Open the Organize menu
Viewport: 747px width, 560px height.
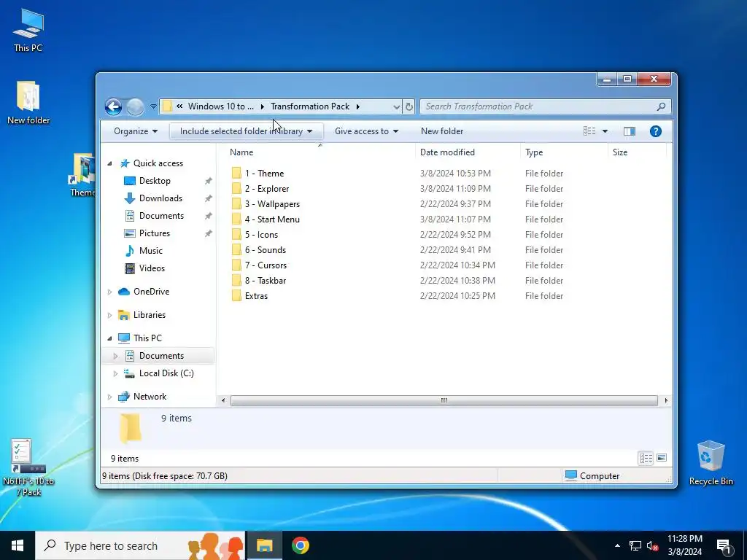(135, 131)
